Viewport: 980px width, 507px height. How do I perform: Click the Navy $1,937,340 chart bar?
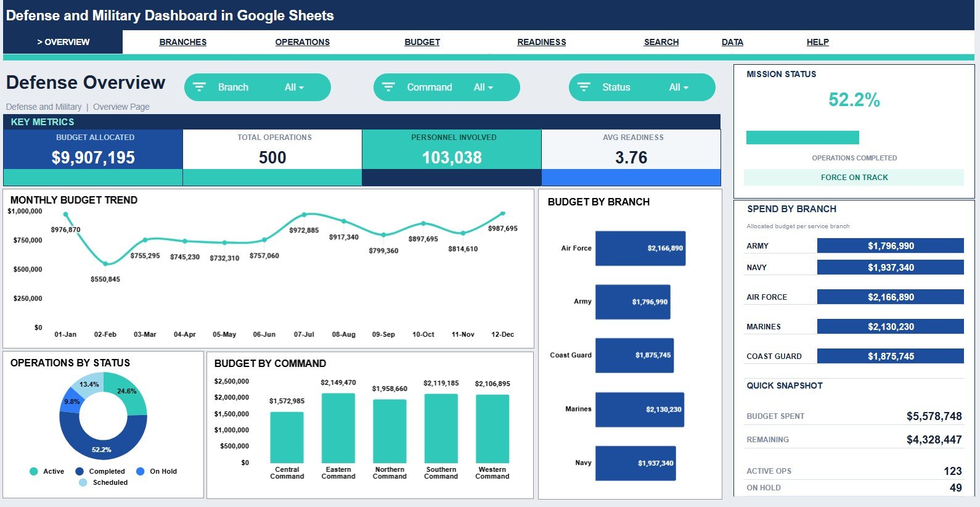point(635,463)
